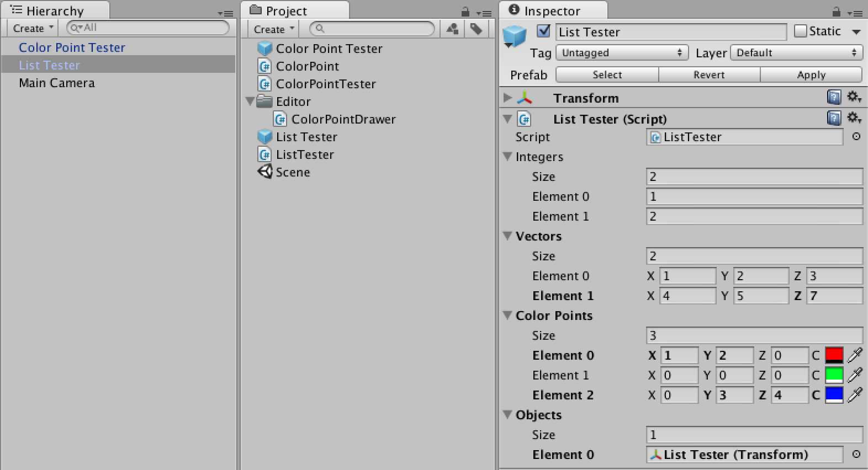The width and height of the screenshot is (868, 470).
Task: Select the Color Point Tester prefab in Project
Action: click(320, 49)
